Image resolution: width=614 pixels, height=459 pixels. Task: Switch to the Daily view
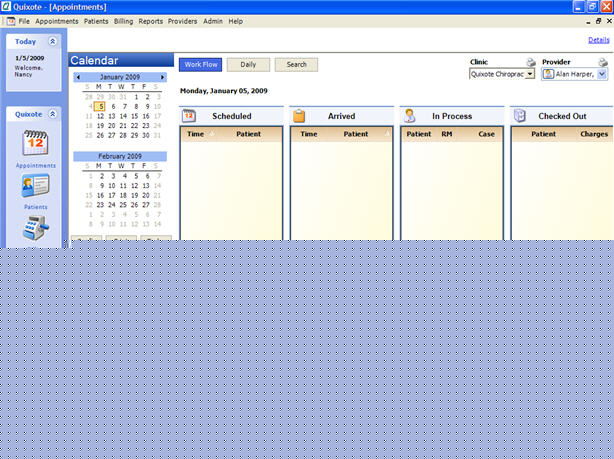[248, 65]
